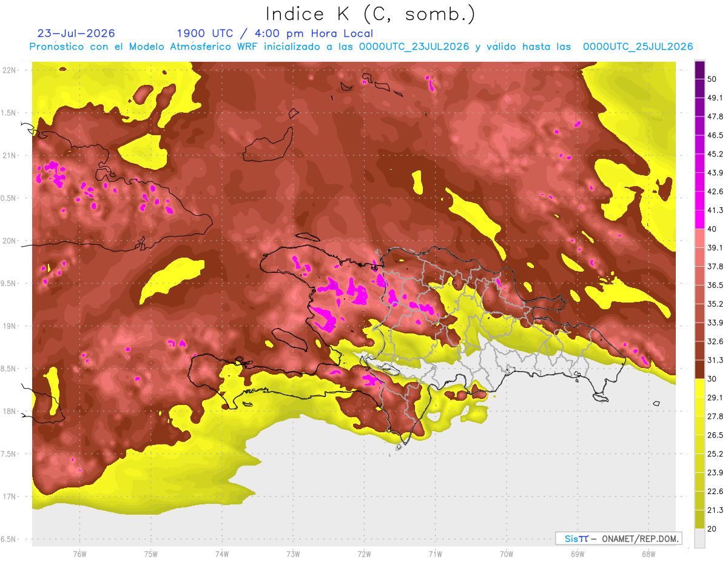
Task: Click the '25.2' colorbar value
Action: (x=715, y=454)
